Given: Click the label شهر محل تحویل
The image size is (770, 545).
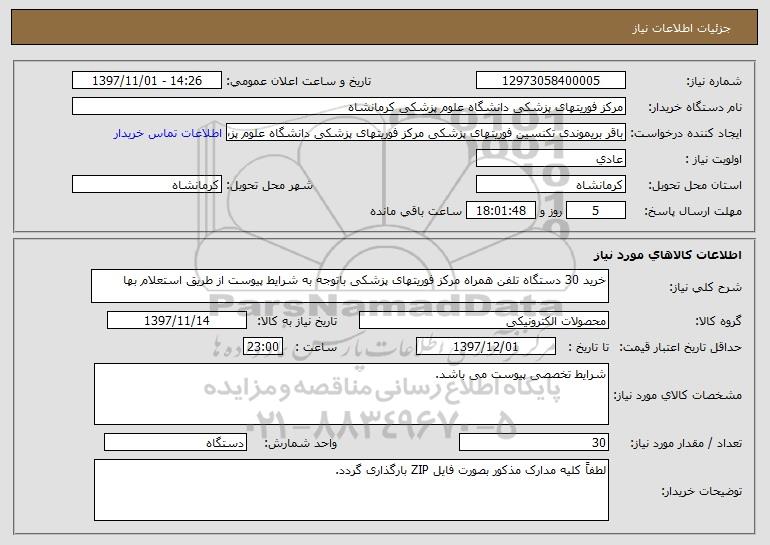Looking at the screenshot, I should [x=270, y=185].
